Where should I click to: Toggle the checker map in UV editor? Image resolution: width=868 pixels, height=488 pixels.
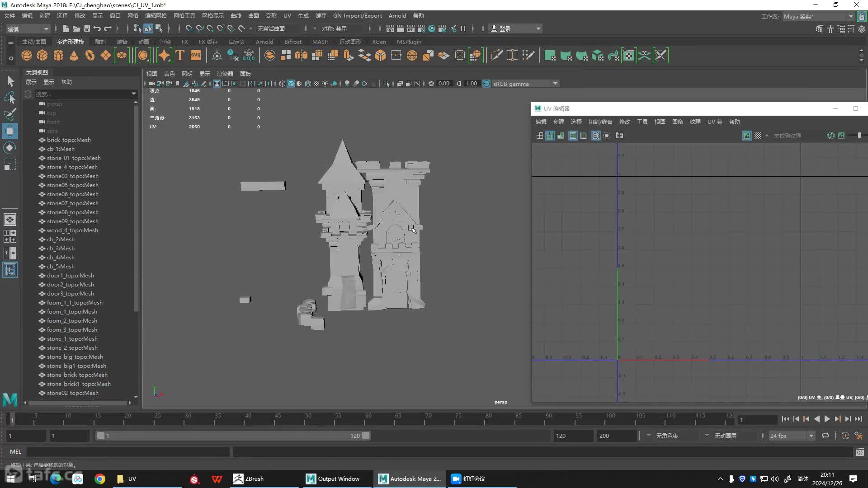tap(758, 136)
